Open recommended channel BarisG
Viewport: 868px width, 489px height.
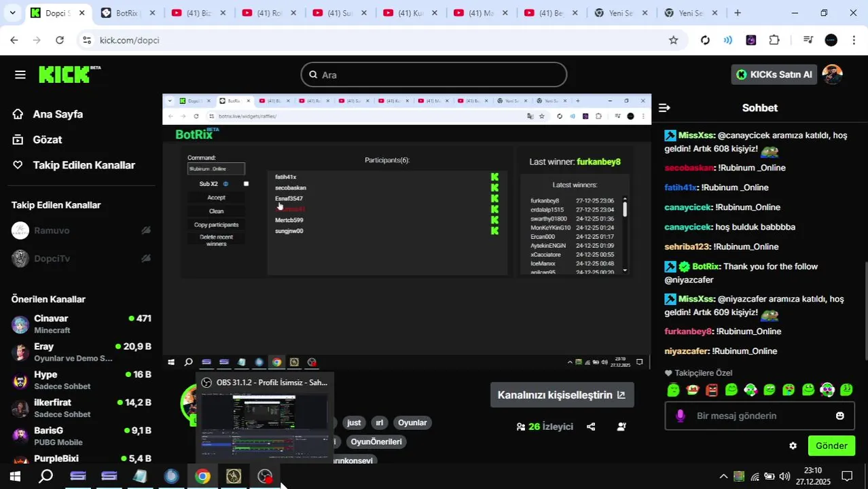(81, 435)
